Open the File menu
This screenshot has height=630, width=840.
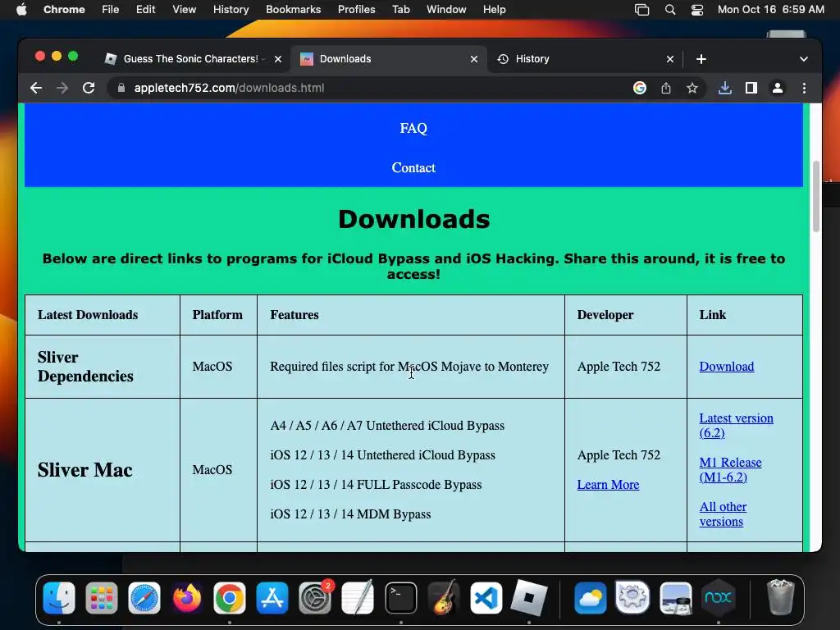point(111,10)
